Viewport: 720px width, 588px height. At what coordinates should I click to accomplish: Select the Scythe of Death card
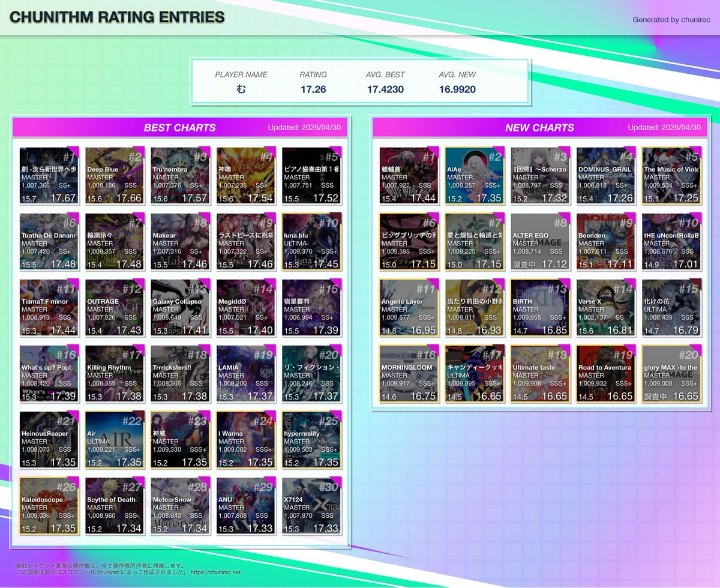point(115,505)
